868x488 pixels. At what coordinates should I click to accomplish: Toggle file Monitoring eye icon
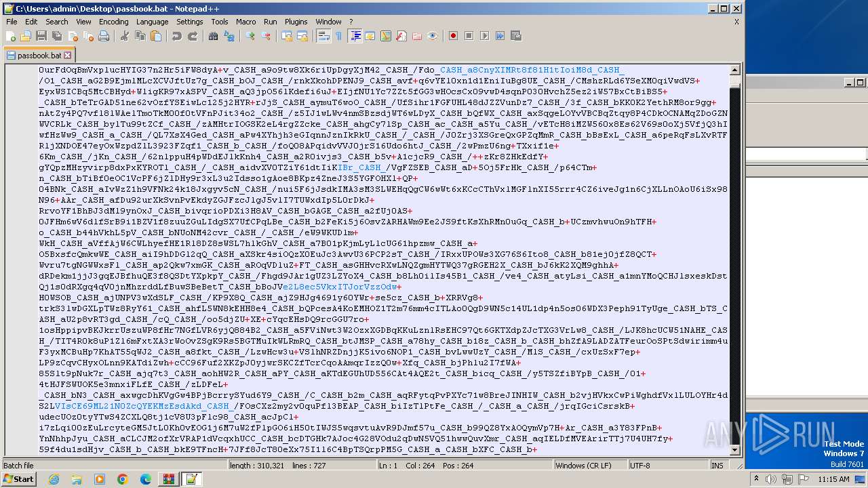[433, 36]
